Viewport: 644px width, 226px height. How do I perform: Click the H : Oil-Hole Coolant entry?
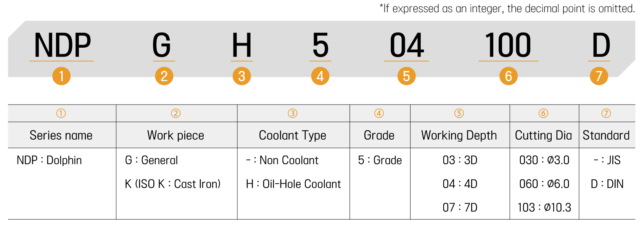pyautogui.click(x=293, y=184)
